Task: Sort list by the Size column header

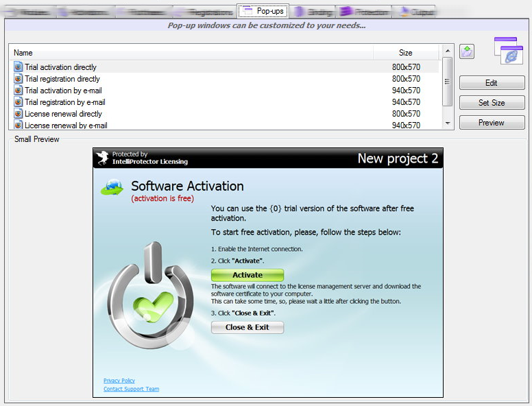Action: click(406, 53)
